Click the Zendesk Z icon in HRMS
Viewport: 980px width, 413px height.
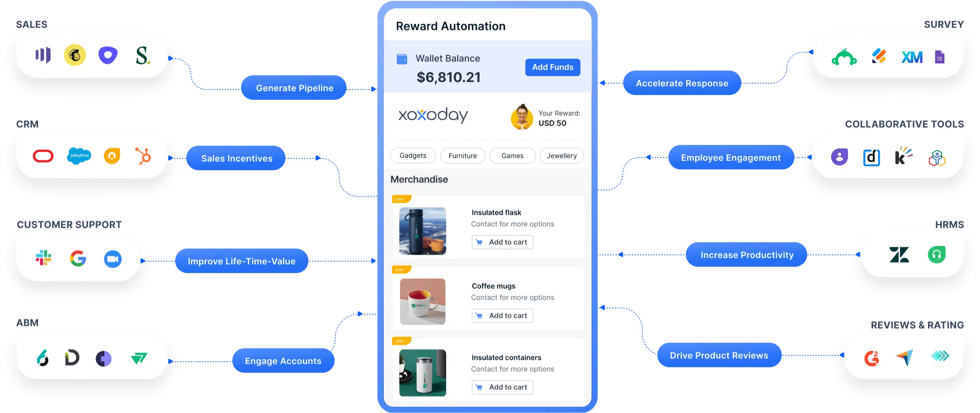(899, 255)
